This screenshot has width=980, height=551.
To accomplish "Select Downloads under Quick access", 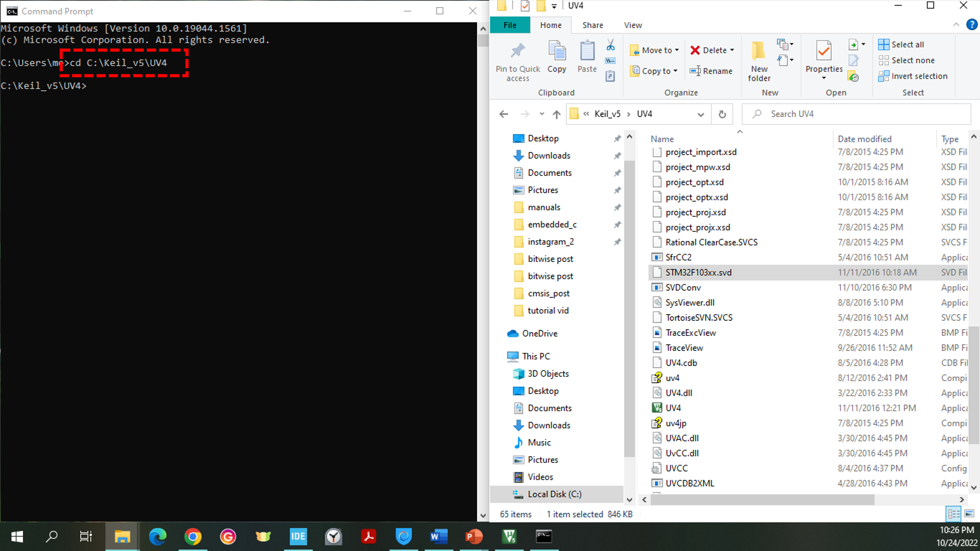I will click(549, 156).
